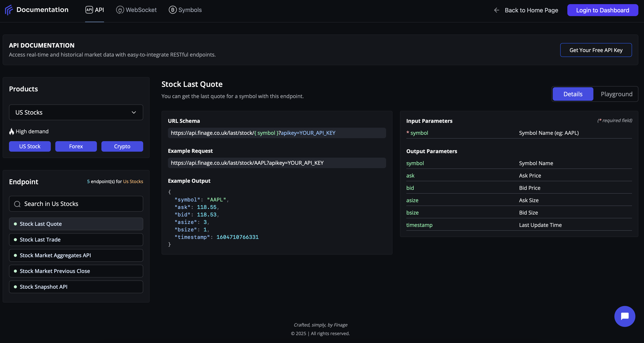Viewport: 644px width, 343px height.
Task: Click the High demand flame icon
Action: (x=11, y=131)
